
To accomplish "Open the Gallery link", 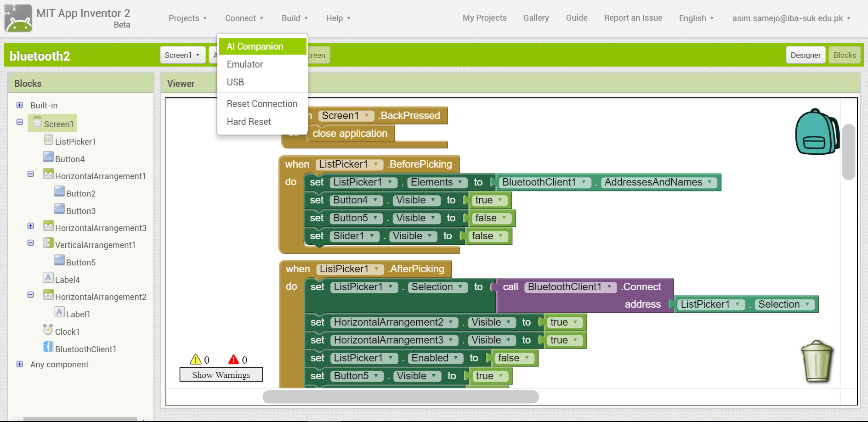I will pyautogui.click(x=536, y=18).
